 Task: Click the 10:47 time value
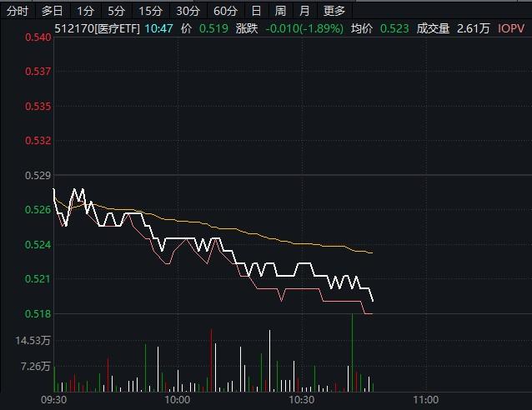(158, 28)
